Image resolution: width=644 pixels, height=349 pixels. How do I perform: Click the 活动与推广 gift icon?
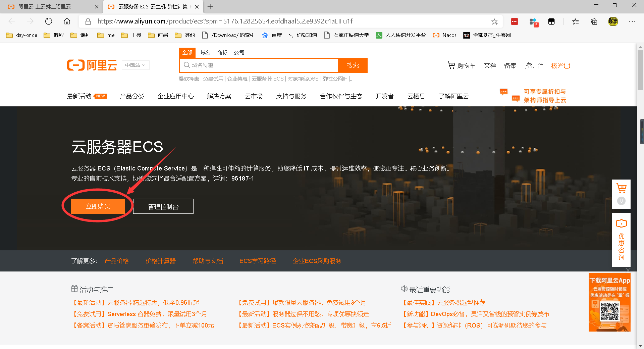pyautogui.click(x=74, y=289)
